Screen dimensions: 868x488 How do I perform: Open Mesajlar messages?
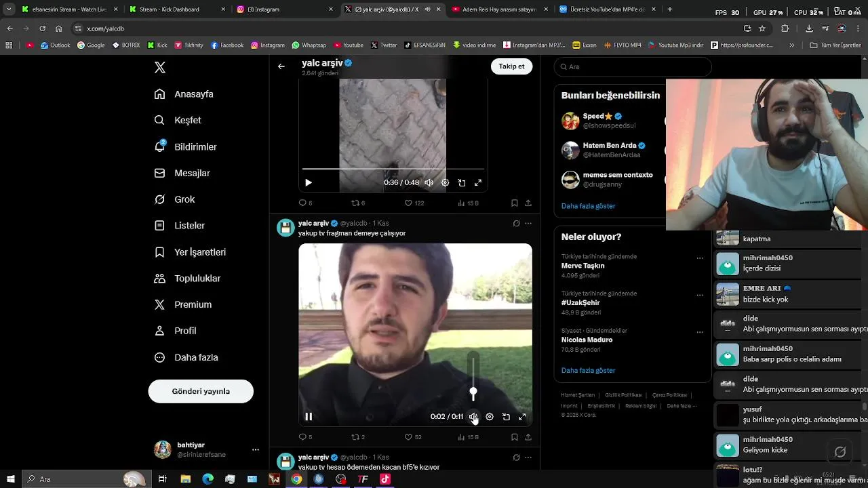pyautogui.click(x=182, y=173)
